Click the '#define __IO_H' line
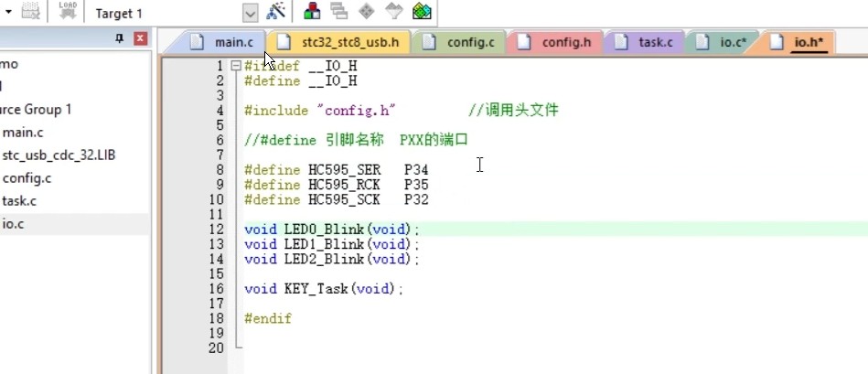 (x=301, y=81)
